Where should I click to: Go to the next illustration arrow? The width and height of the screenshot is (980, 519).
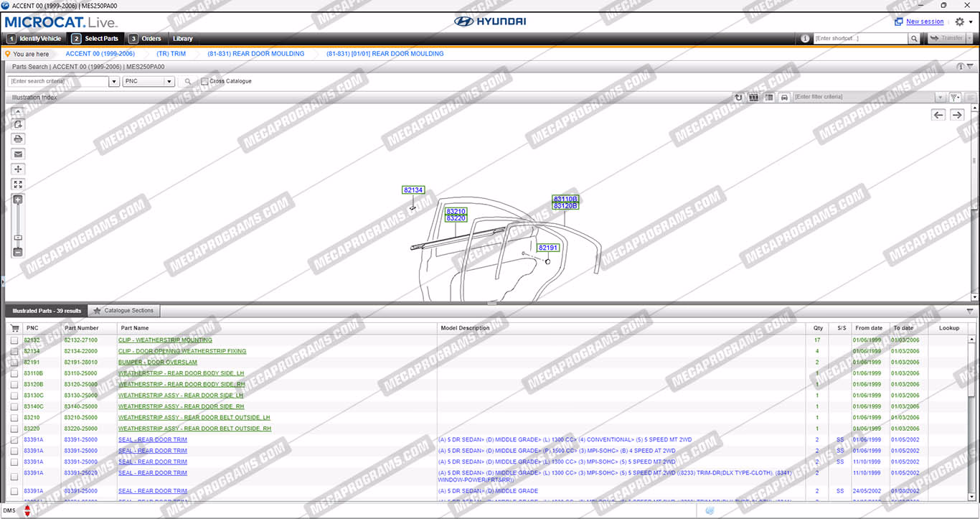[957, 115]
